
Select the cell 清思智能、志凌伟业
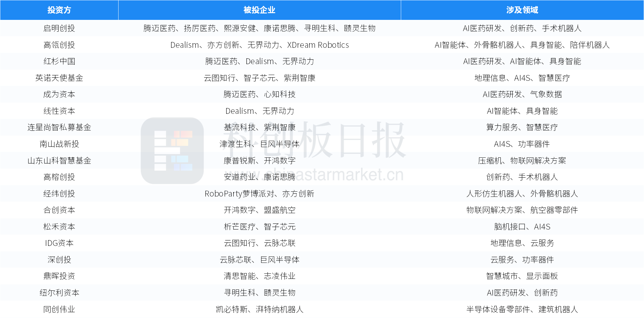pos(260,276)
